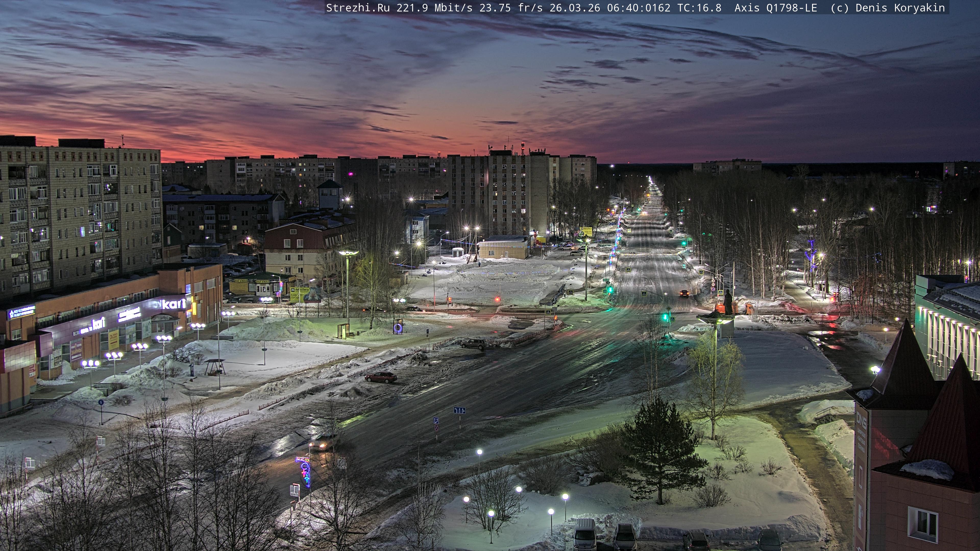This screenshot has width=980, height=551.
Task: Click the 221.9 Mbit/s bitrate readout
Action: tap(434, 8)
